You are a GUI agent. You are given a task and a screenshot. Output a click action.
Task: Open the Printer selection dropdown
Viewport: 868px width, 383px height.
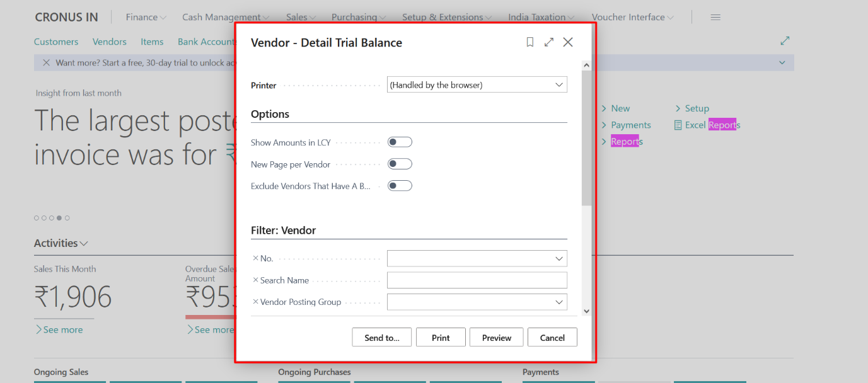tap(558, 84)
